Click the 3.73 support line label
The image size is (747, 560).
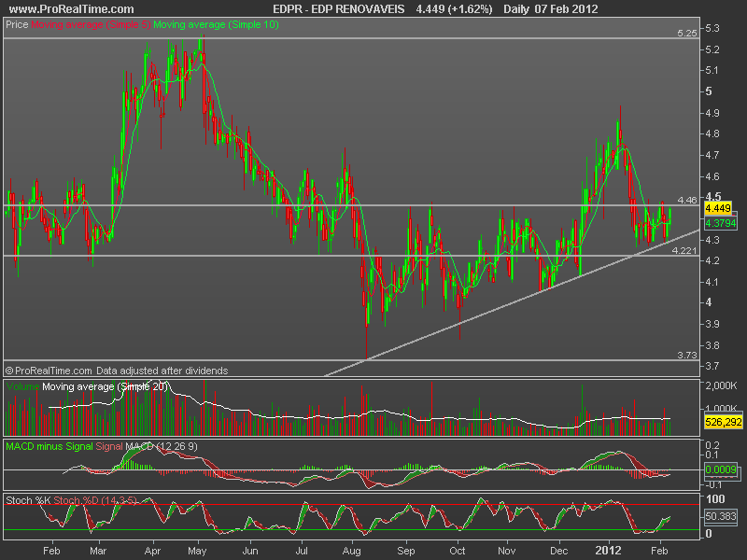[x=687, y=355]
